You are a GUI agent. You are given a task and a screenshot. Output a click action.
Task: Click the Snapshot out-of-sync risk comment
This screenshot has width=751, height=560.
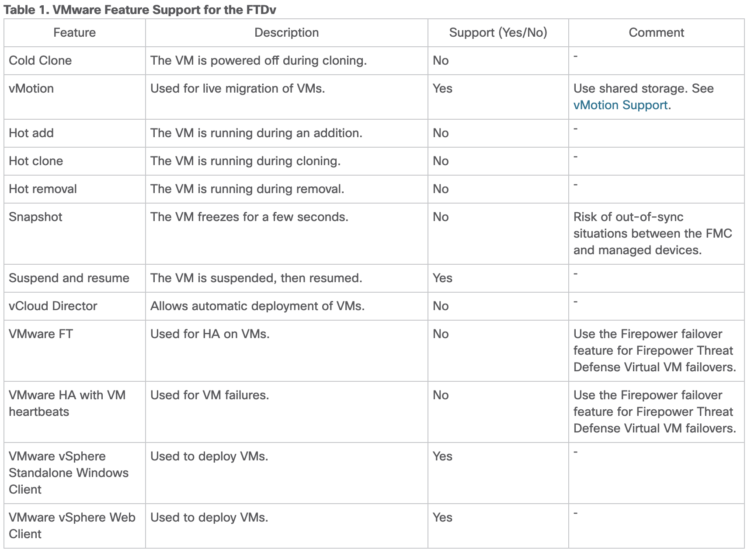tap(653, 234)
